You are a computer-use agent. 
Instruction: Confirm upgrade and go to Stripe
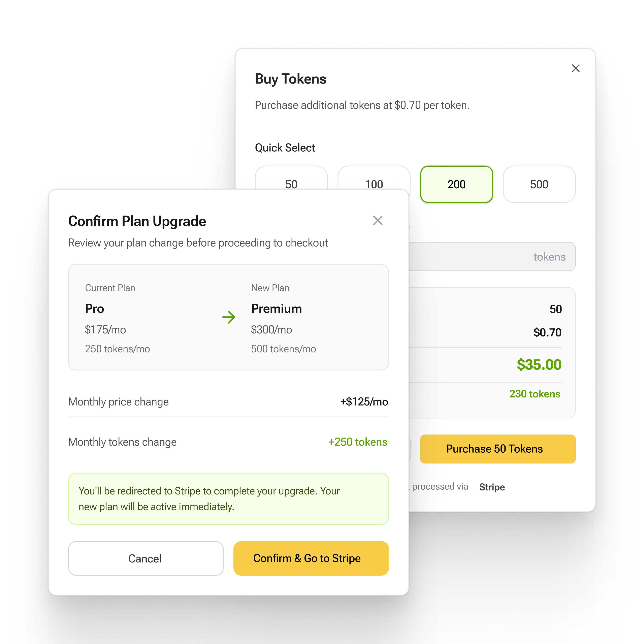tap(311, 558)
